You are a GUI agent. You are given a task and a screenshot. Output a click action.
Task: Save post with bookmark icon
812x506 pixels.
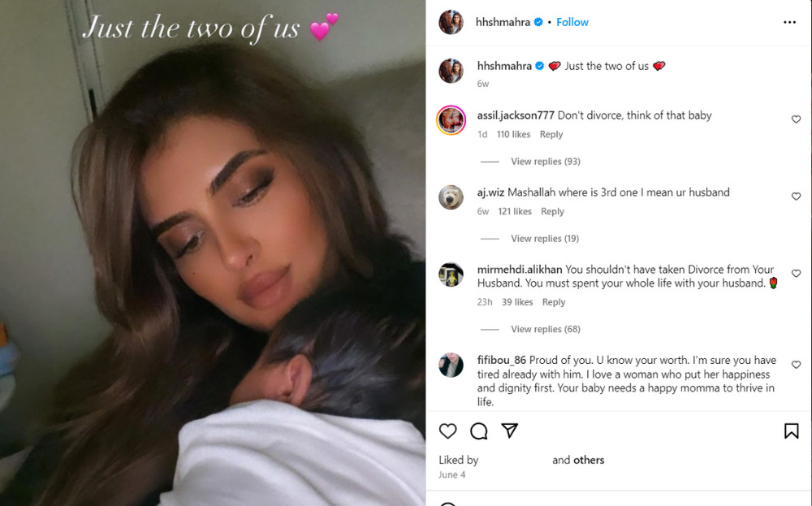[x=791, y=431]
